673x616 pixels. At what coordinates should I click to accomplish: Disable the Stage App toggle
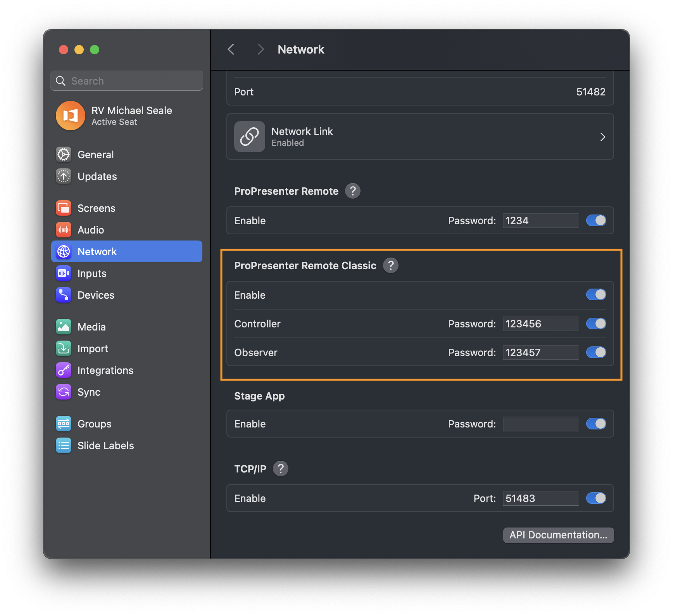[x=596, y=424]
